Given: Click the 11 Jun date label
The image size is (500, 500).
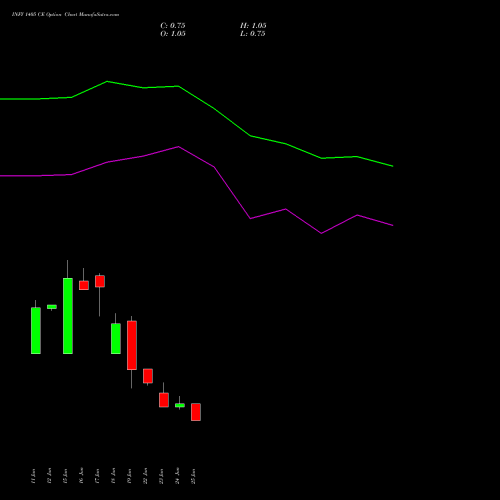Looking at the screenshot, I should tap(33, 476).
